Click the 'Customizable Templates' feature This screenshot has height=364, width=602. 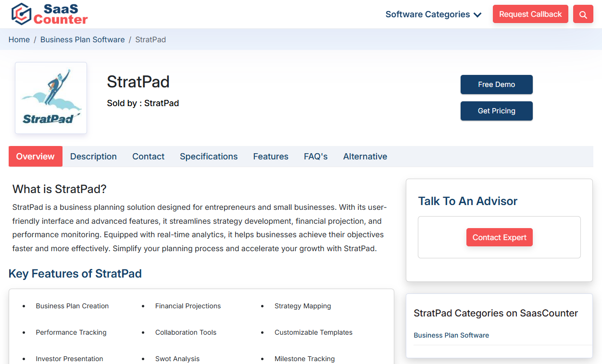point(314,332)
